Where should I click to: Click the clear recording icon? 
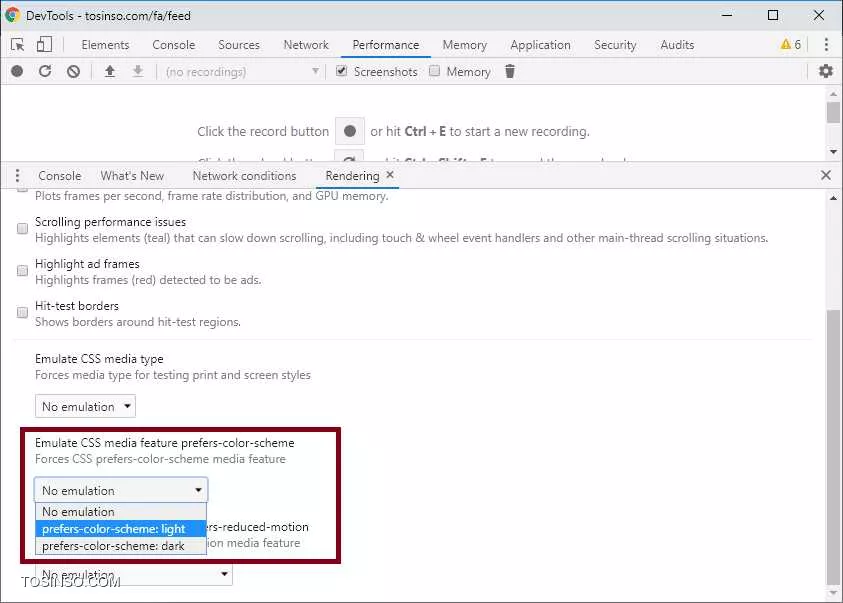[73, 71]
